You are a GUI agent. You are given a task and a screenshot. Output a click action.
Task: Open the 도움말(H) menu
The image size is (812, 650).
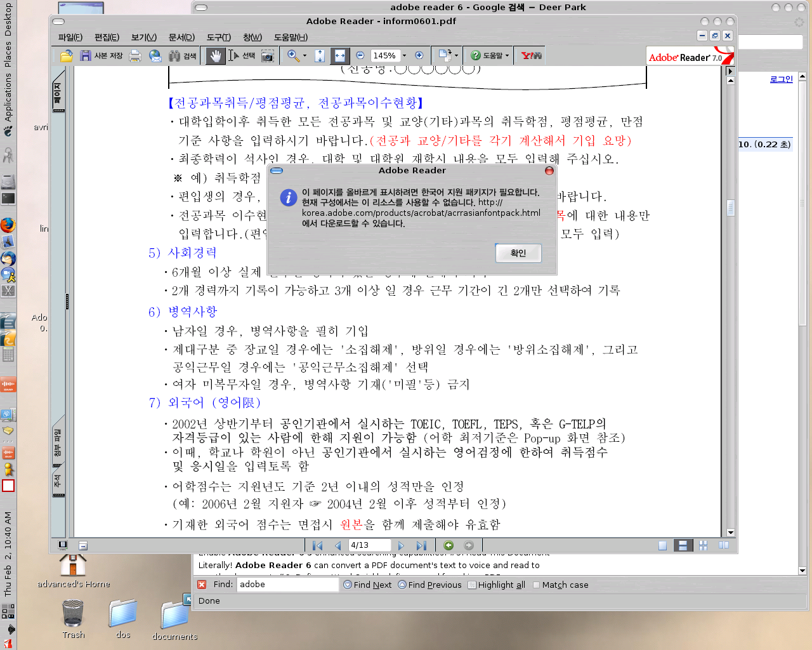[291, 37]
